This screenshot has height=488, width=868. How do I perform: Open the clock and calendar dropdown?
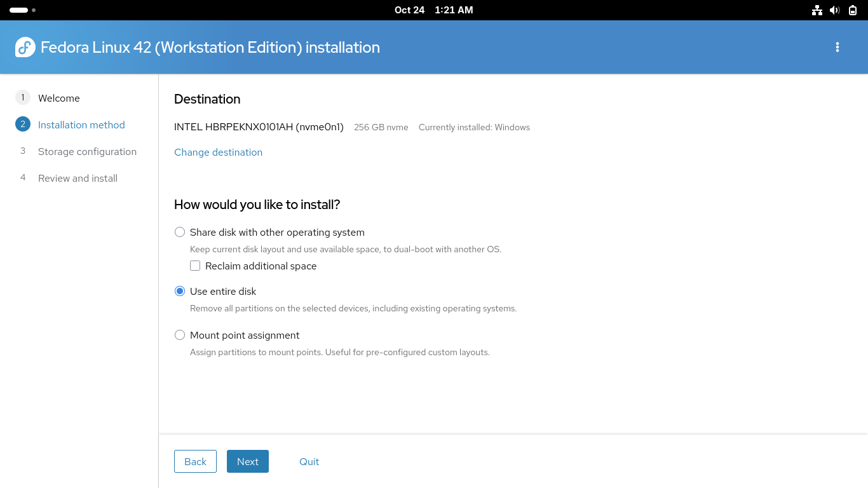433,10
